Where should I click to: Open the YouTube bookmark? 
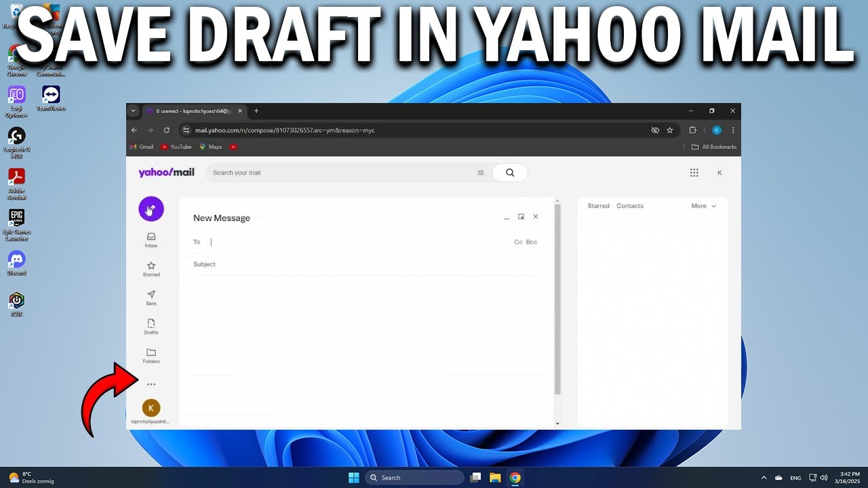pos(176,147)
